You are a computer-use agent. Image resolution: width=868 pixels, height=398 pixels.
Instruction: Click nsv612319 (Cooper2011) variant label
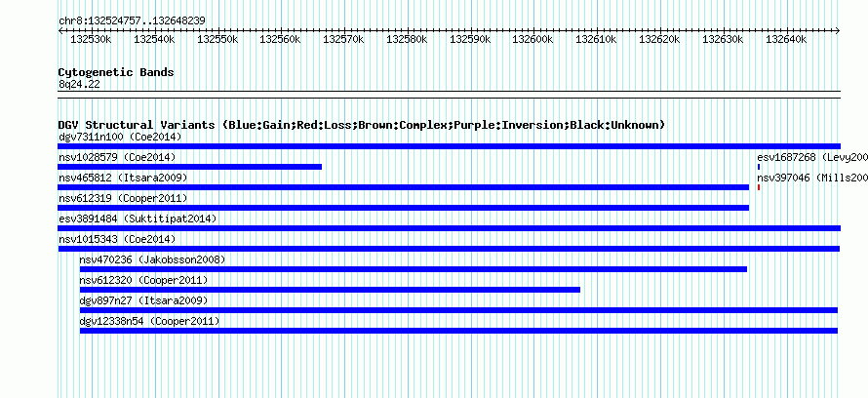click(123, 198)
